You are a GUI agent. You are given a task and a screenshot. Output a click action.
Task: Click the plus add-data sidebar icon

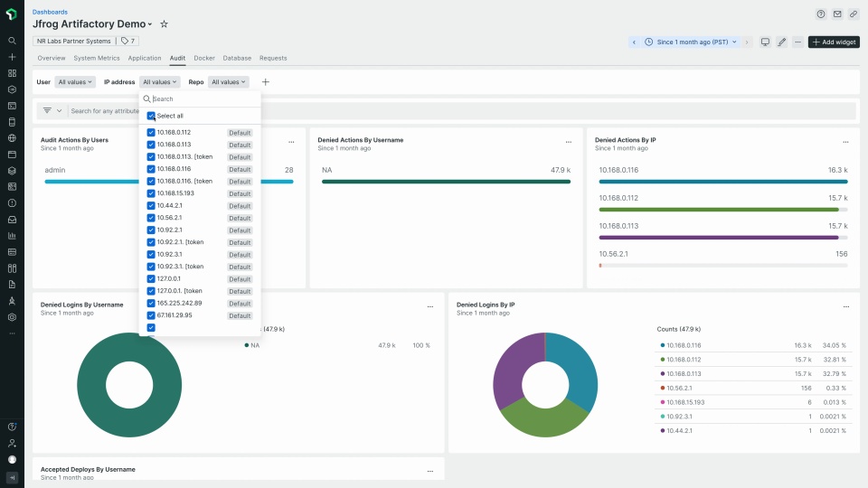coord(12,57)
